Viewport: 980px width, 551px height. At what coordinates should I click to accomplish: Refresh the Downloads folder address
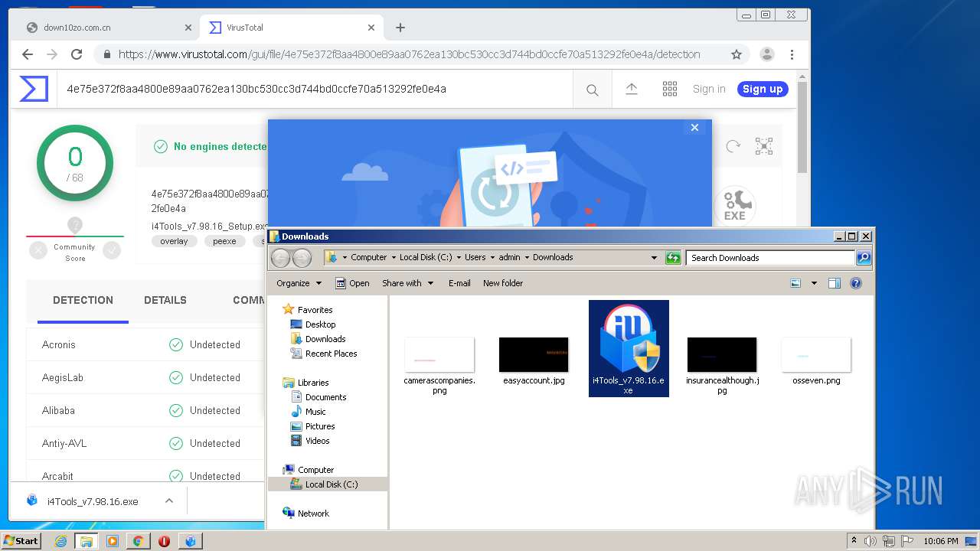pyautogui.click(x=673, y=258)
